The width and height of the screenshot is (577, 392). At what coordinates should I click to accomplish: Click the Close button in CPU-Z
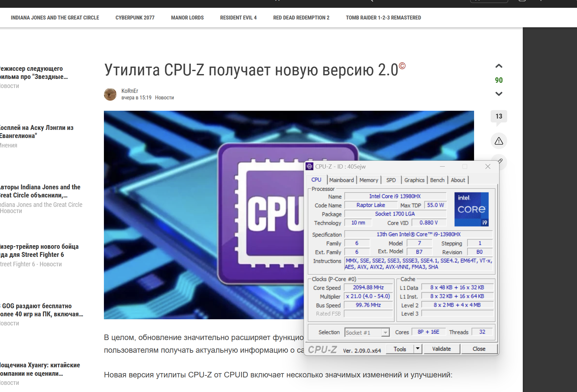[x=479, y=349]
